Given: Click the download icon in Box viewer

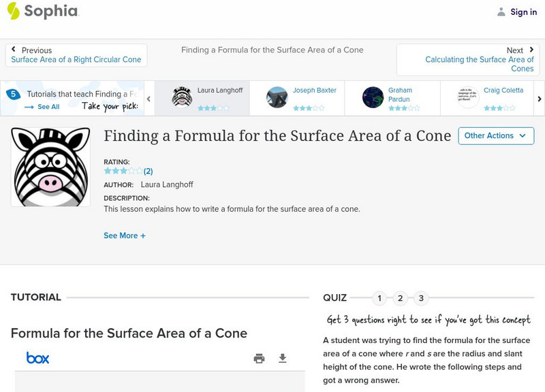Looking at the screenshot, I should [283, 359].
